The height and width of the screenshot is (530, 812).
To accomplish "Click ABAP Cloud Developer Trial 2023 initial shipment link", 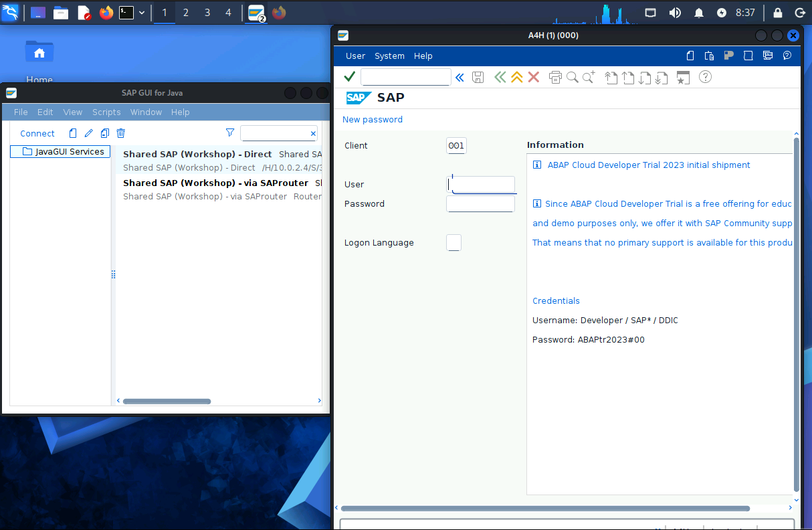I will point(649,165).
